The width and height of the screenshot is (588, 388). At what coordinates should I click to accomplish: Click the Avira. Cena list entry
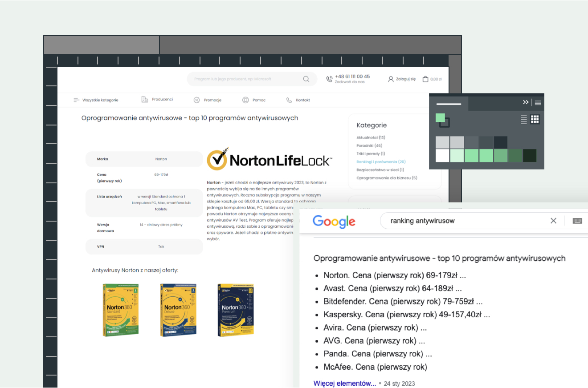[x=375, y=328]
